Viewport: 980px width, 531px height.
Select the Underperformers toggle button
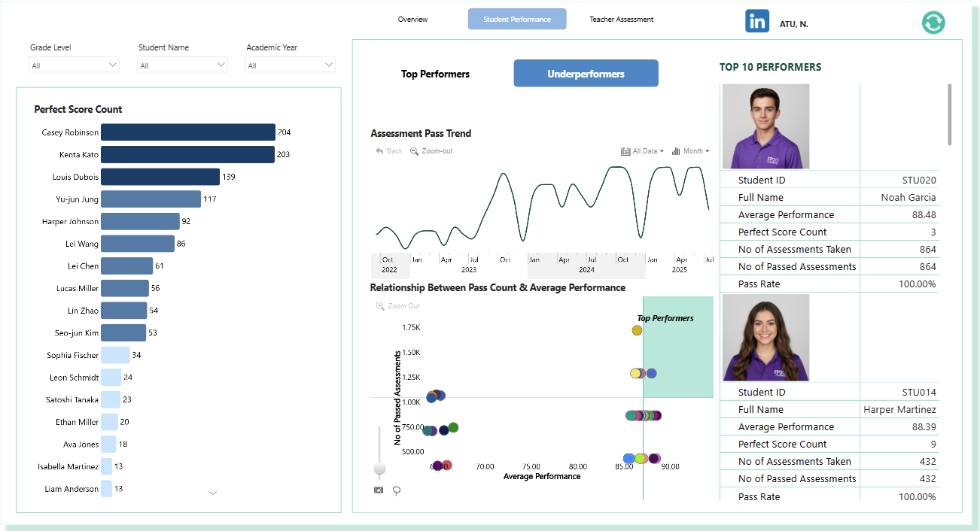(x=586, y=74)
